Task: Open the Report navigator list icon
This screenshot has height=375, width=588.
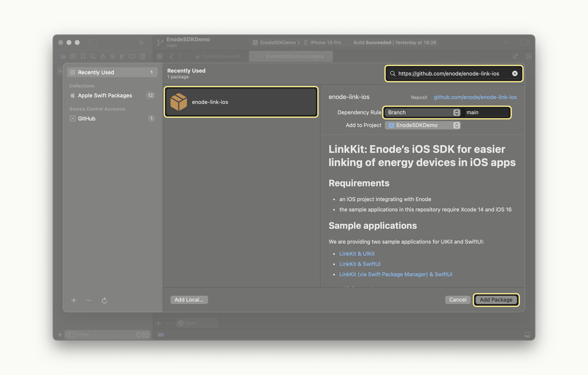Action: tap(142, 56)
